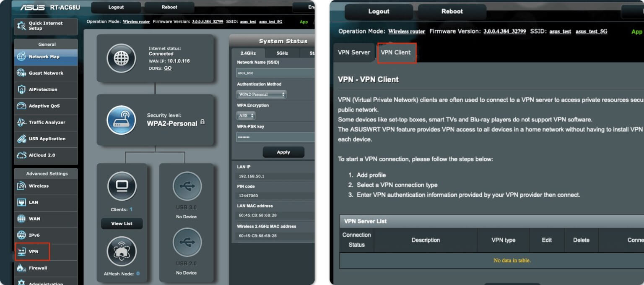Screen dimensions: 644x285
Task: Click the Description column header
Action: (426, 240)
